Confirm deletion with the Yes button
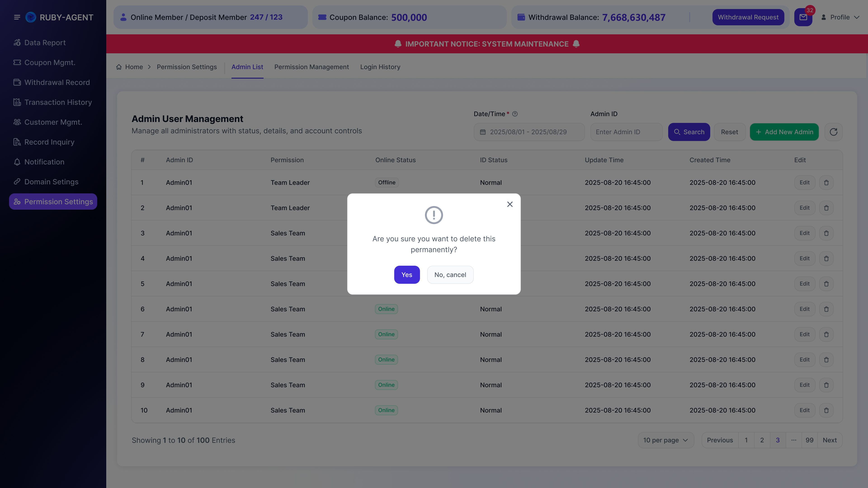This screenshot has width=868, height=488. (x=407, y=275)
